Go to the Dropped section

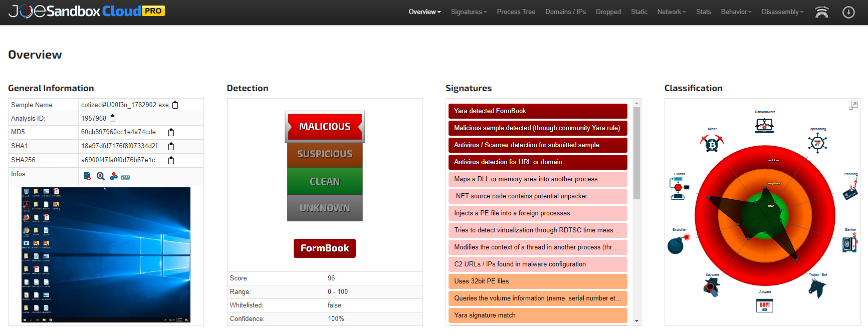click(x=608, y=12)
